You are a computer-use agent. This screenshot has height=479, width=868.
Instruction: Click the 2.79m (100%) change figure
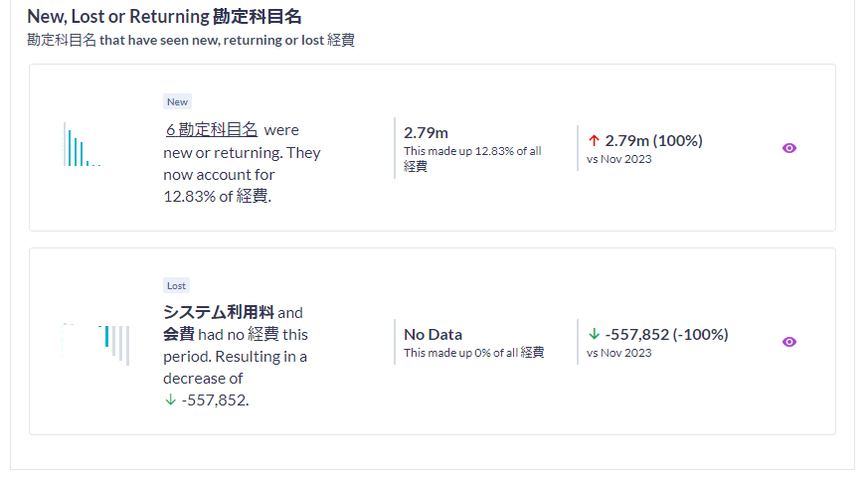tap(654, 140)
